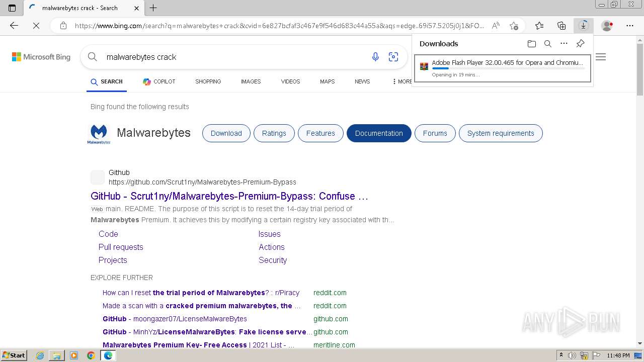This screenshot has width=644, height=362.
Task: Pin the Downloads panel
Action: (580, 44)
